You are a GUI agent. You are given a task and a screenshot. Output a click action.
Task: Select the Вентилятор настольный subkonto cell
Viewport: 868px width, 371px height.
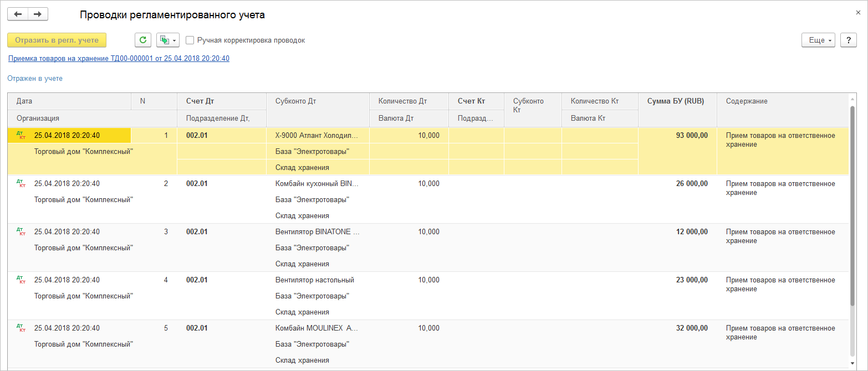314,280
